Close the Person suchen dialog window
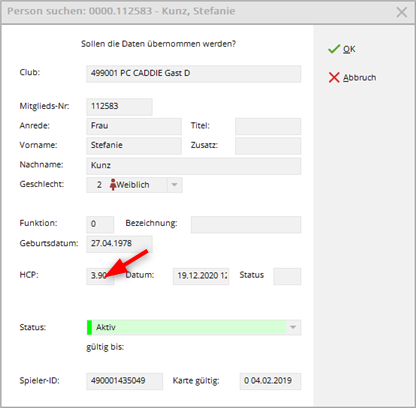This screenshot has width=416, height=408. coord(402,12)
